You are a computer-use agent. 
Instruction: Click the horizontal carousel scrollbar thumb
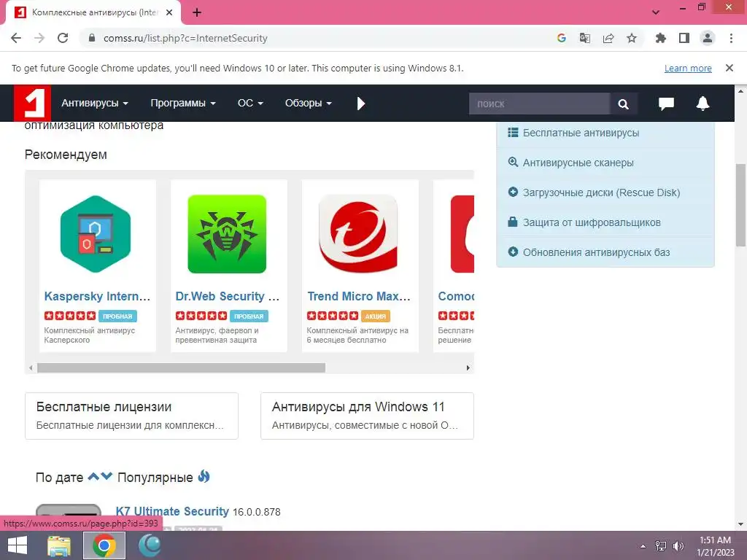[181, 367]
